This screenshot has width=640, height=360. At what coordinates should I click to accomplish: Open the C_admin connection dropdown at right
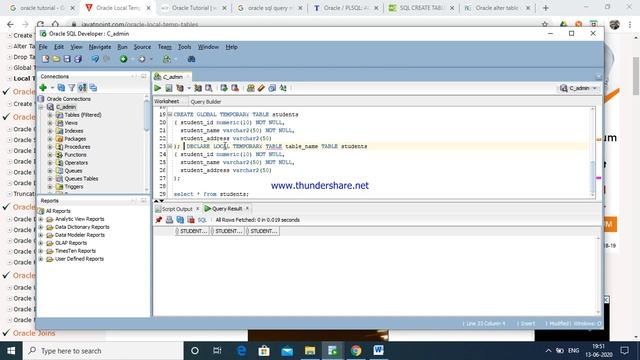point(579,88)
